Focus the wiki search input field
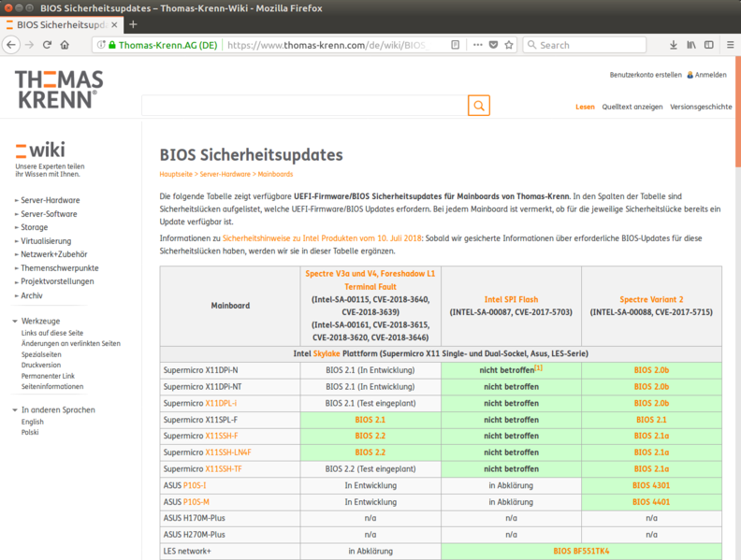The height and width of the screenshot is (560, 741). [x=305, y=106]
